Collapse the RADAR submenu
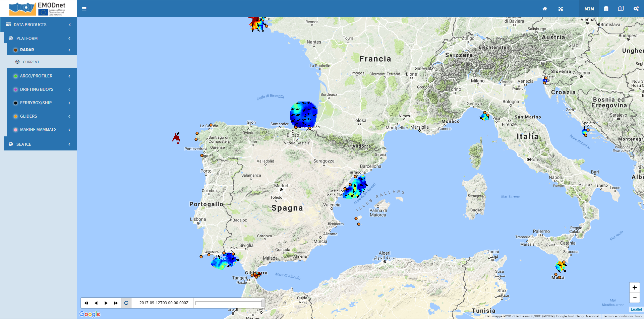The height and width of the screenshot is (319, 644). 42,50
